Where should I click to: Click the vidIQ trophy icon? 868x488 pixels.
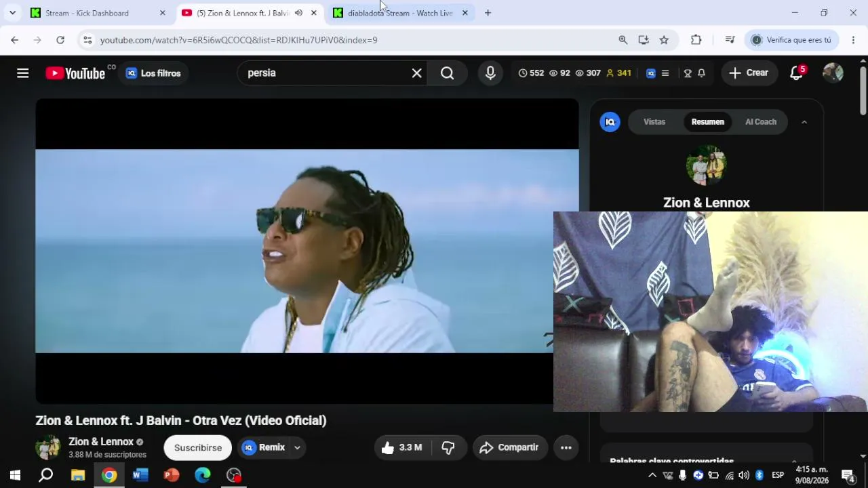[688, 73]
